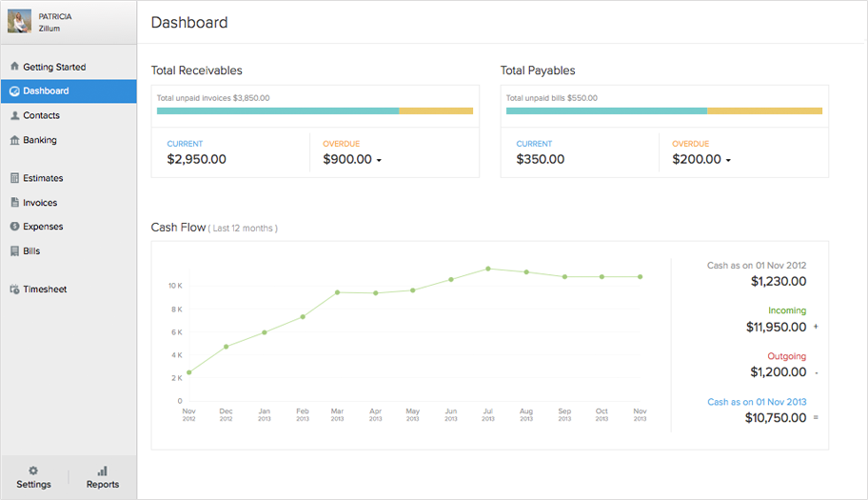The height and width of the screenshot is (500, 868).
Task: Open Reports bar chart icon
Action: pos(103,470)
